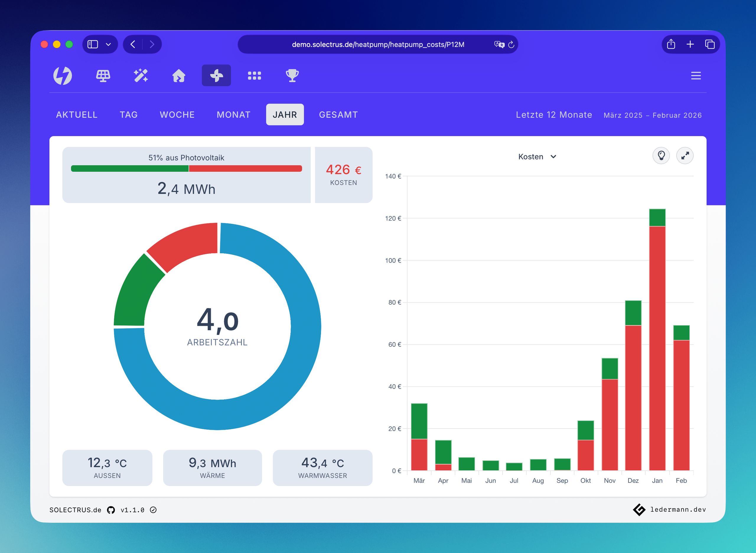
Task: Open the hamburger menu
Action: [x=696, y=76]
